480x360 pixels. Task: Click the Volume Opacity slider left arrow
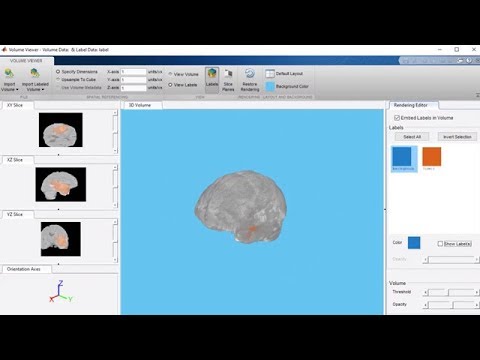point(426,305)
